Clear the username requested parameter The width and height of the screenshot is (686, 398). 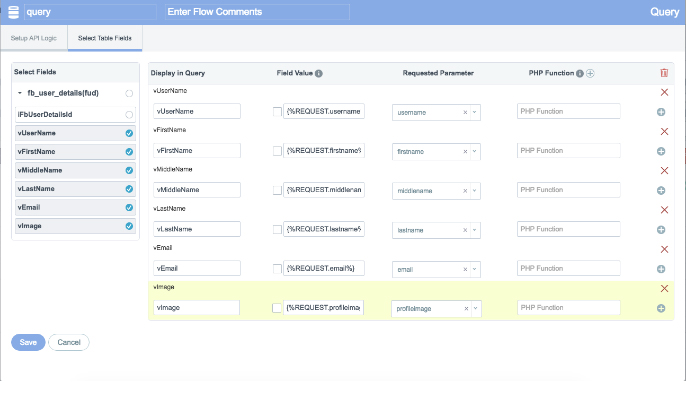(x=465, y=112)
